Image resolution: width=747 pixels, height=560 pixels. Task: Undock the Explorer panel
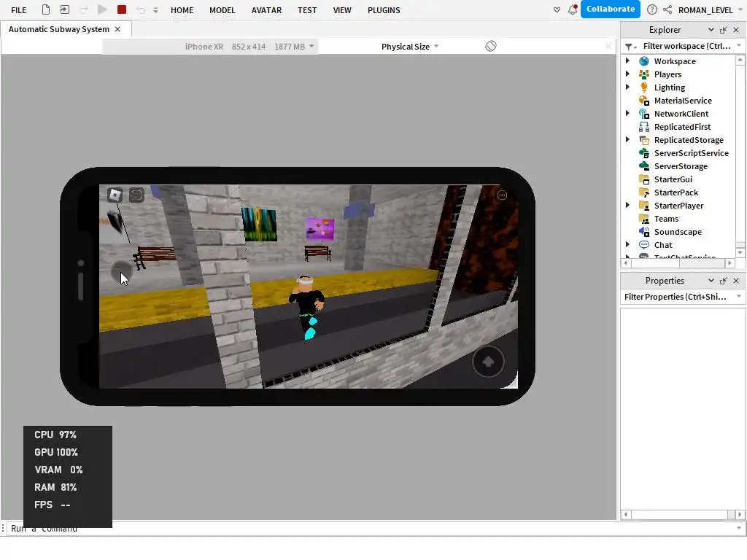click(723, 29)
